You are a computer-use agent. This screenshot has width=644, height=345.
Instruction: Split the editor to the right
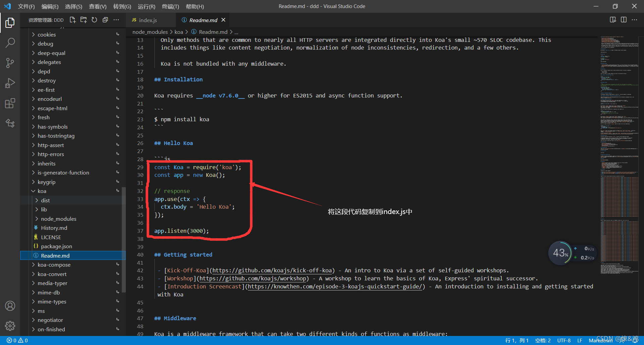[x=624, y=20]
